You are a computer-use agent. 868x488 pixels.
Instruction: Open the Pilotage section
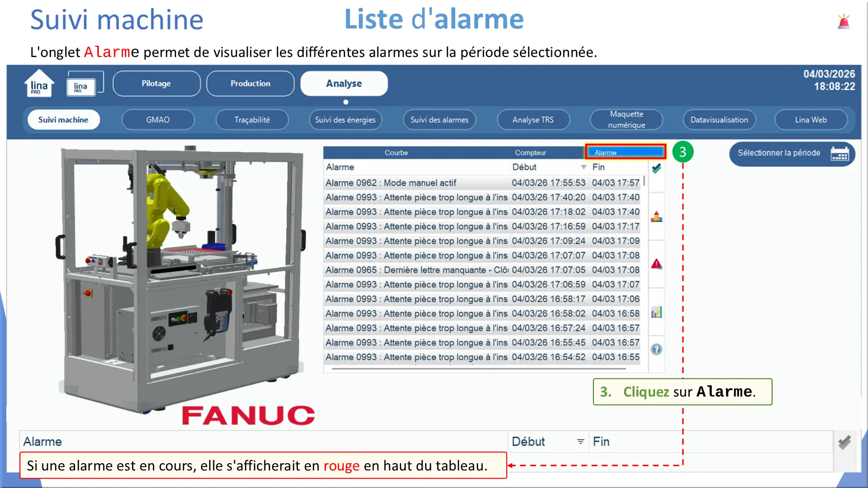(x=156, y=84)
